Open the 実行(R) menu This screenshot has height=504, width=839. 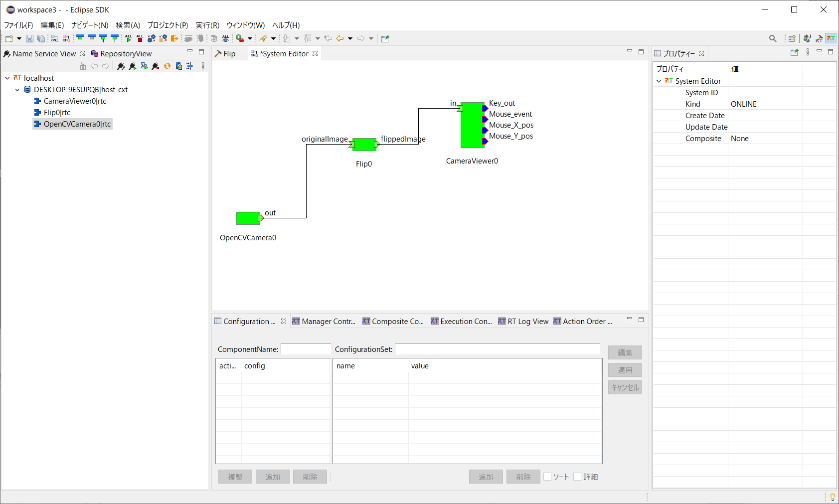207,25
